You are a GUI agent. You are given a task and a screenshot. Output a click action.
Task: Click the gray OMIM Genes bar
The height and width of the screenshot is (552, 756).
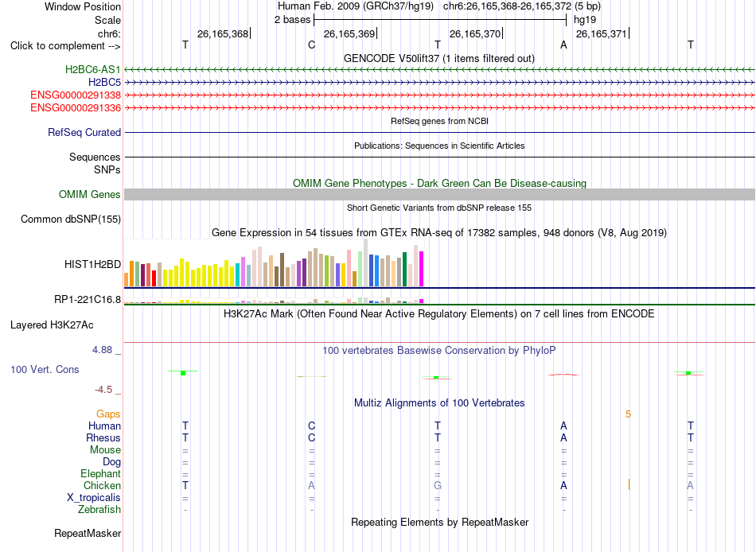point(439,194)
